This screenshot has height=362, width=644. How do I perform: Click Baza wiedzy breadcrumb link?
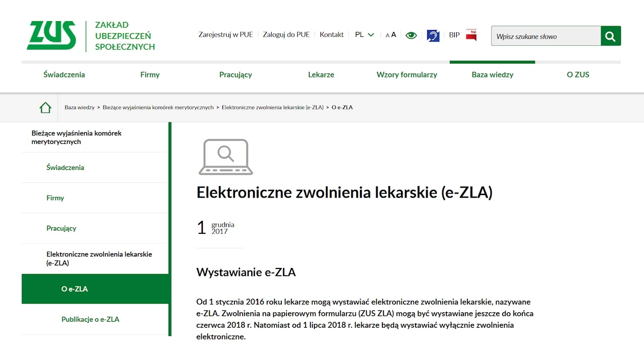pos(79,108)
